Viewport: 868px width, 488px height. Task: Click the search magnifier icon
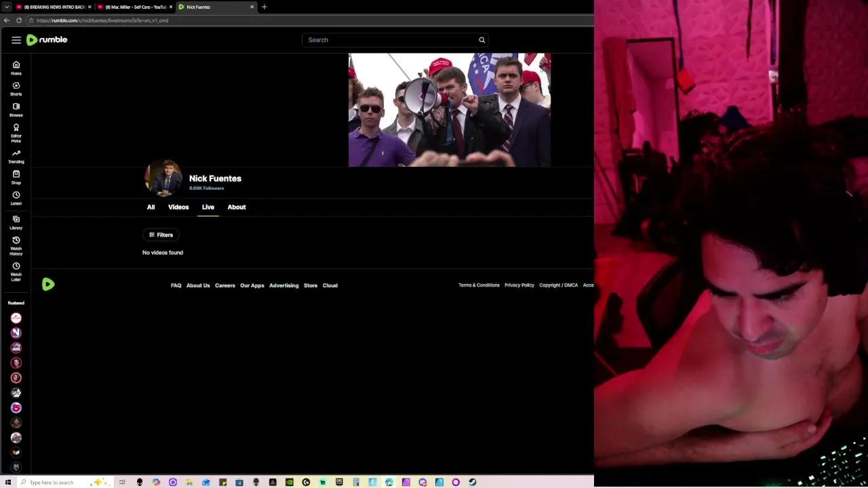pyautogui.click(x=482, y=40)
